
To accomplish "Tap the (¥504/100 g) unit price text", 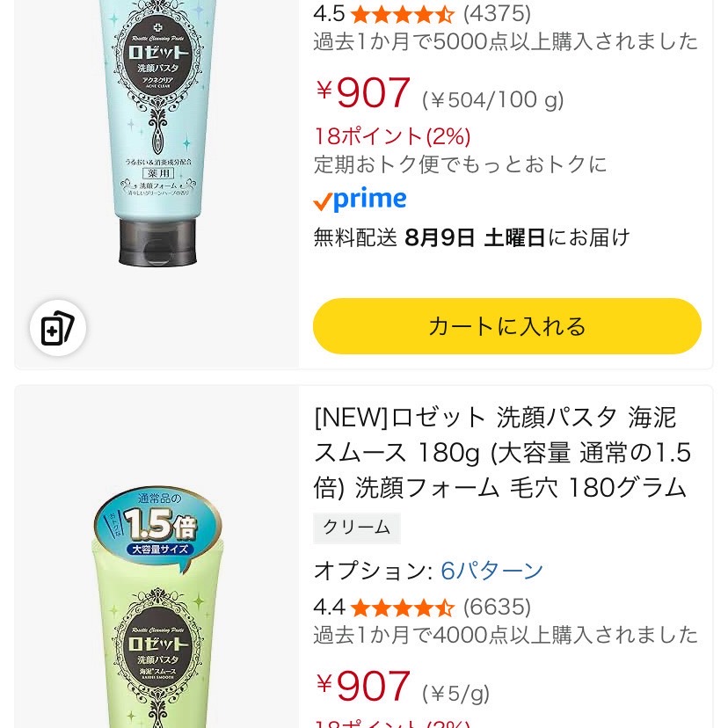I will tap(493, 100).
